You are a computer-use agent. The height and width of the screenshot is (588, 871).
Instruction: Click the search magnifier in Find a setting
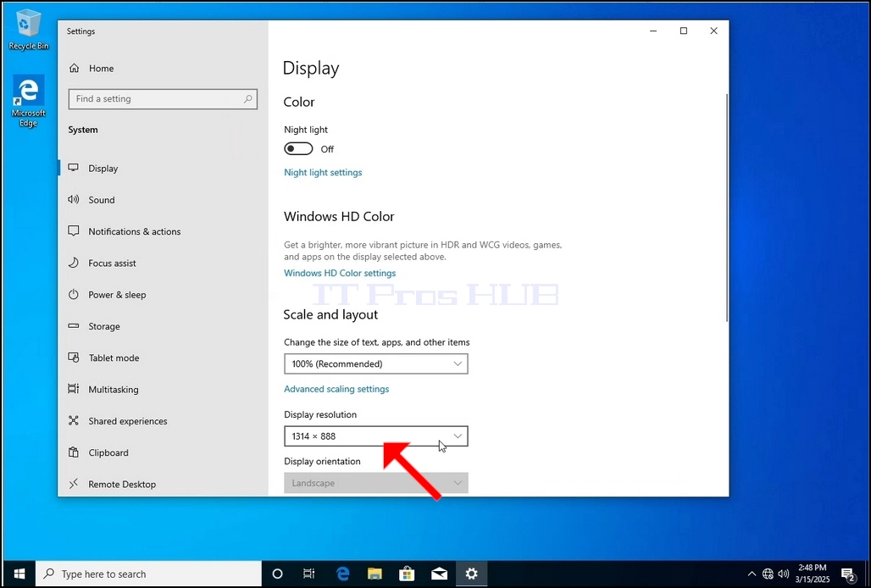[247, 99]
